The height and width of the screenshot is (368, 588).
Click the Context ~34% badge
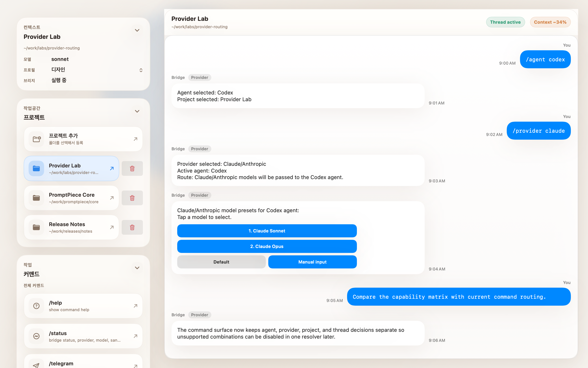(x=550, y=22)
